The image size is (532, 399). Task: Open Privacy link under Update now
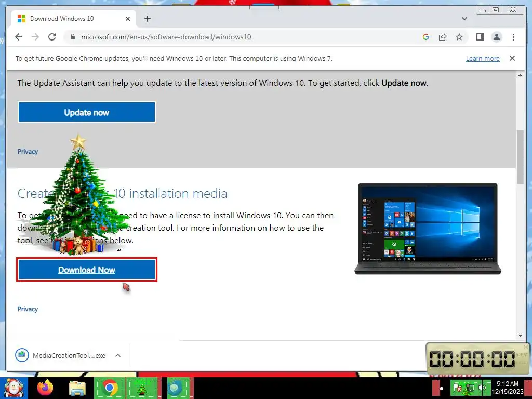click(x=28, y=152)
